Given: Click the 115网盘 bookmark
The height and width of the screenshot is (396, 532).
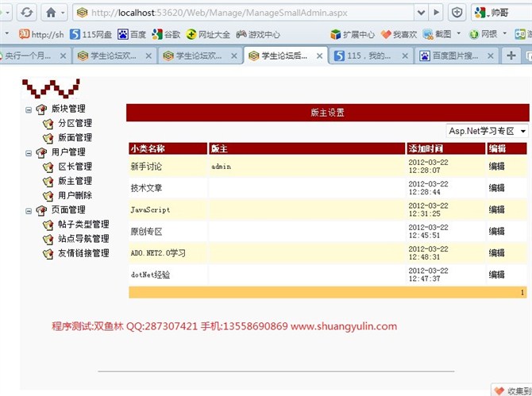Looking at the screenshot, I should [91, 34].
